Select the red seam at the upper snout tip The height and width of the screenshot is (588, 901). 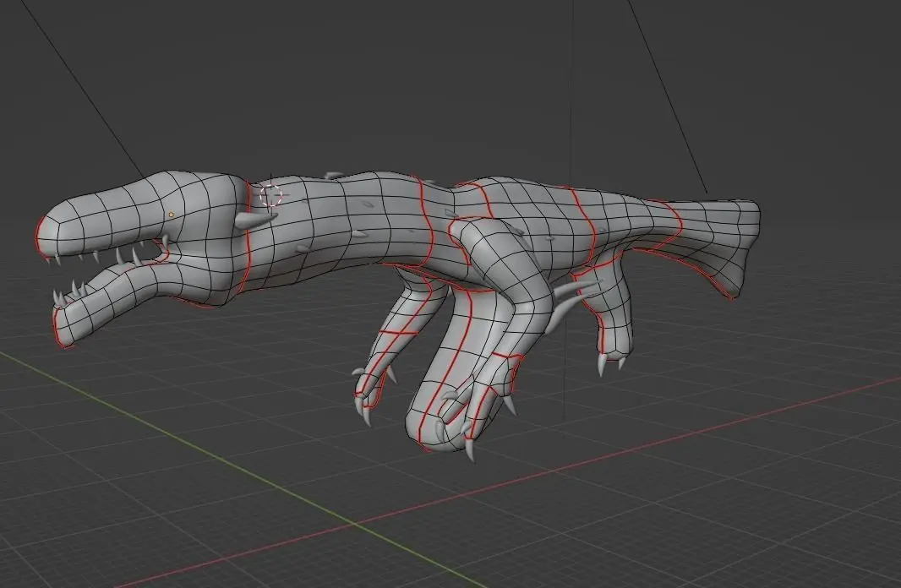(x=39, y=236)
